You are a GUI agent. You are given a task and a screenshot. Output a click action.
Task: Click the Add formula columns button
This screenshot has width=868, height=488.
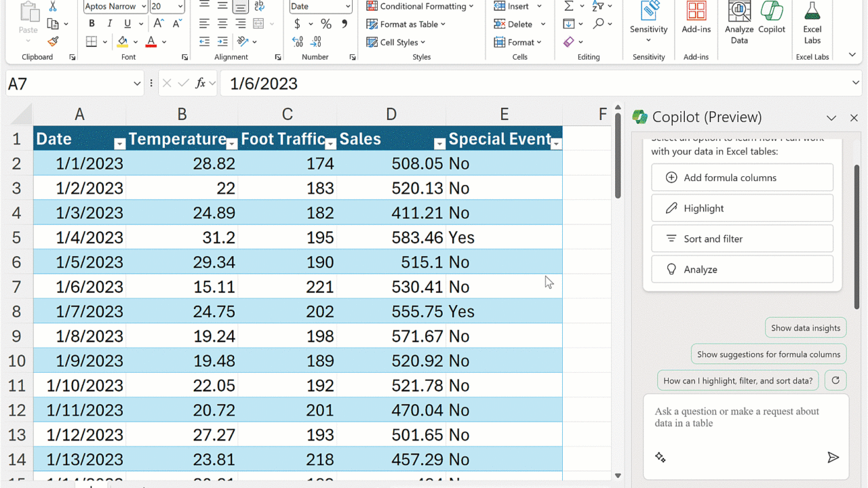coord(742,178)
